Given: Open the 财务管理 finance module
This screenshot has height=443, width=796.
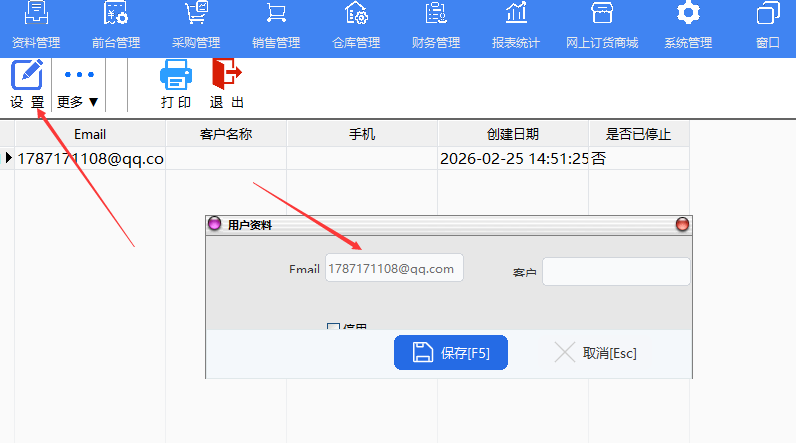Looking at the screenshot, I should [x=435, y=27].
